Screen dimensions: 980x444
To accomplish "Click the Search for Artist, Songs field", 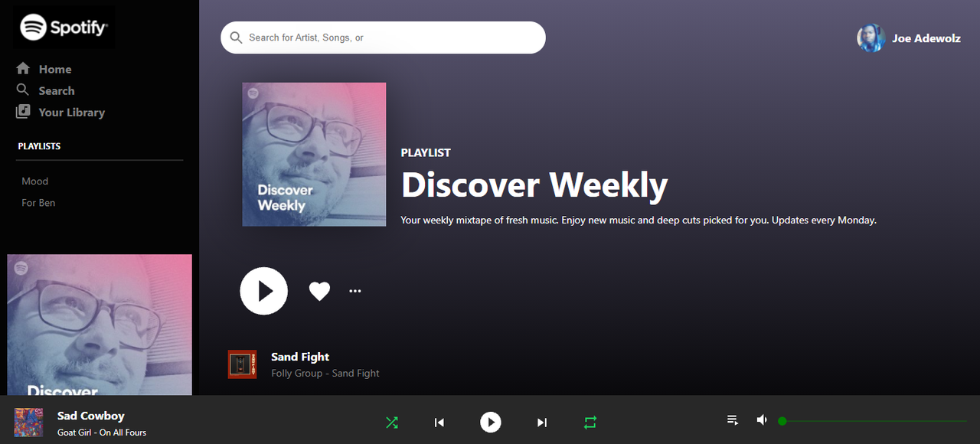I will pyautogui.click(x=383, y=38).
